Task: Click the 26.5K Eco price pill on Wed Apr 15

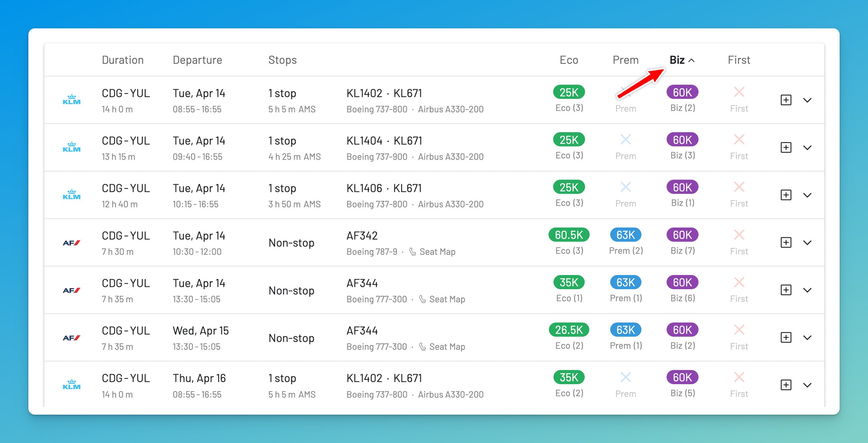Action: (x=569, y=330)
